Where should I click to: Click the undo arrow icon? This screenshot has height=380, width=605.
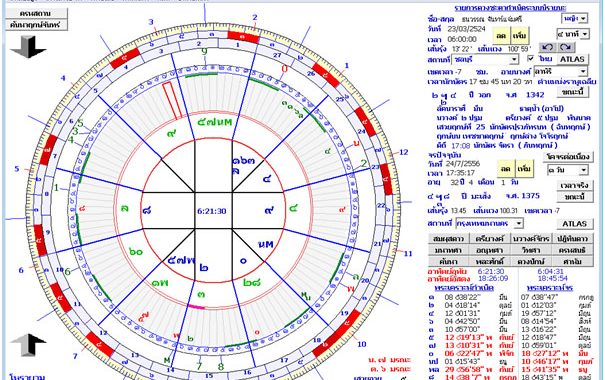tap(547, 47)
